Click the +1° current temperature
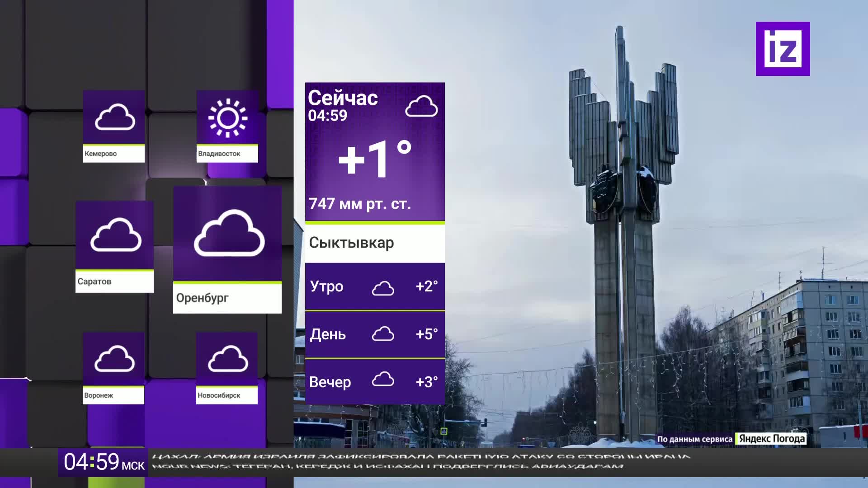 (374, 159)
